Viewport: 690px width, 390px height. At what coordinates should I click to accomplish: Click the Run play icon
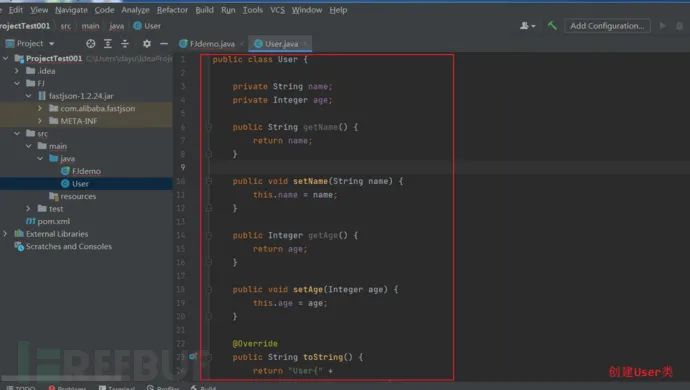662,26
